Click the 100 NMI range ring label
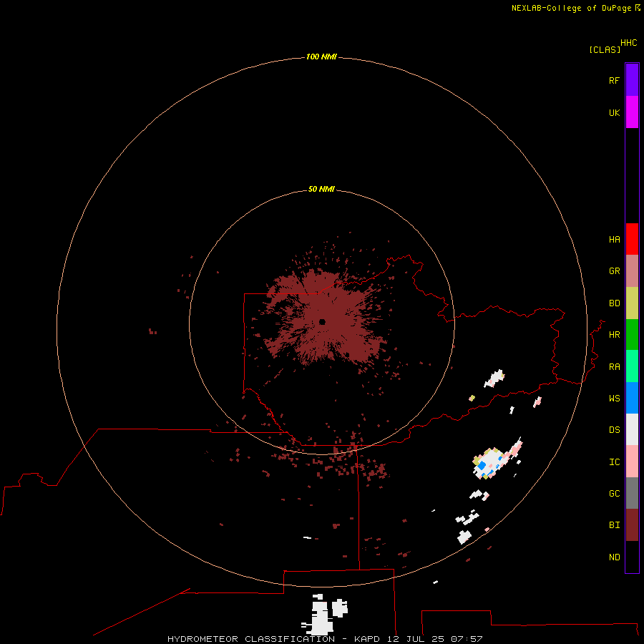Screen dimensions: 644x644 (321, 57)
